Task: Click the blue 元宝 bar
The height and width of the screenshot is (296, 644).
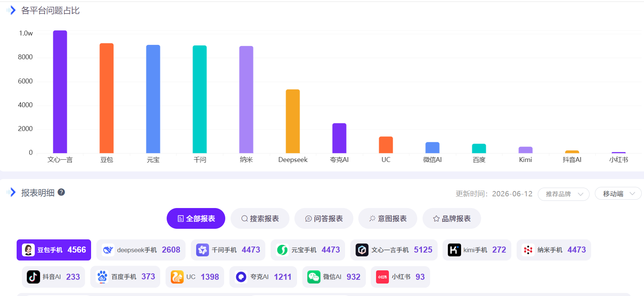Action: click(x=153, y=99)
